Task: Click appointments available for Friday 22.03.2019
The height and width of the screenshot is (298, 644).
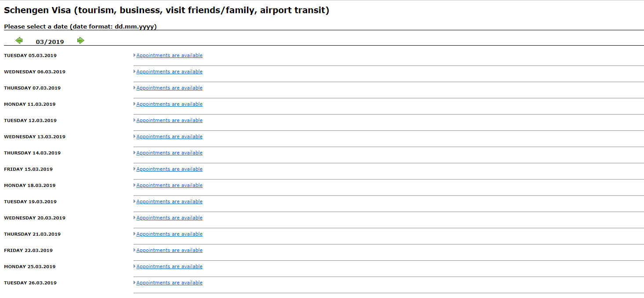Action: [170, 250]
